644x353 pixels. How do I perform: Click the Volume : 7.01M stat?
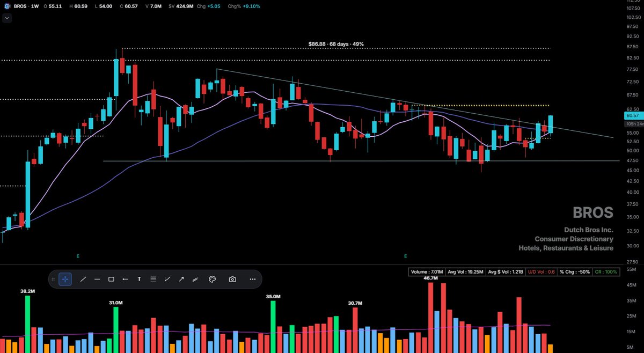[426, 272]
